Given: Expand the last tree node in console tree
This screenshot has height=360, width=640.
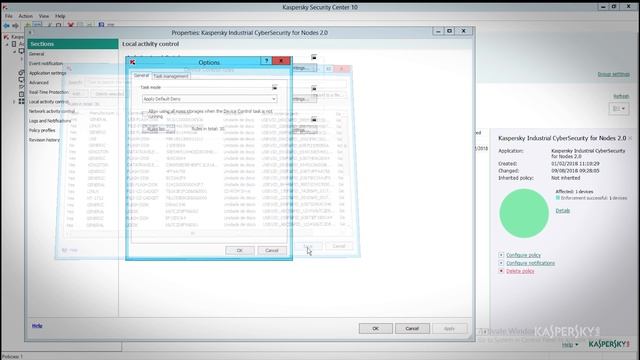Looking at the screenshot, I should (14, 102).
